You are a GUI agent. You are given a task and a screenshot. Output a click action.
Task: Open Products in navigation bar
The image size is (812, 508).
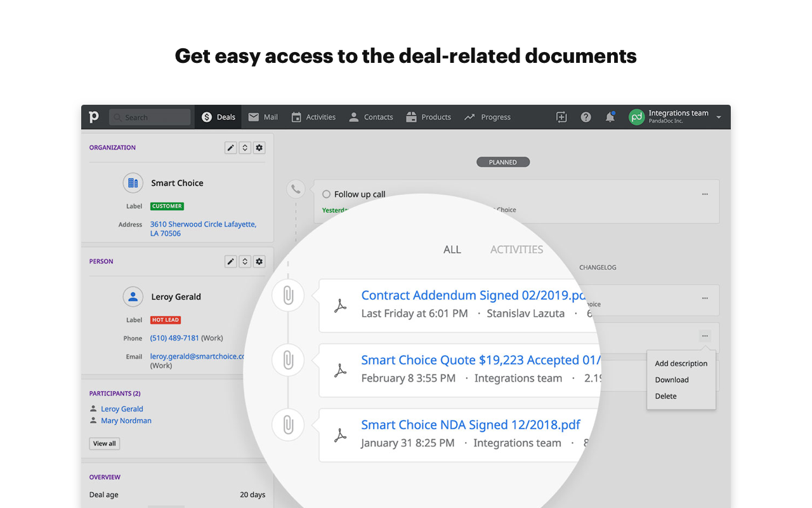point(428,117)
